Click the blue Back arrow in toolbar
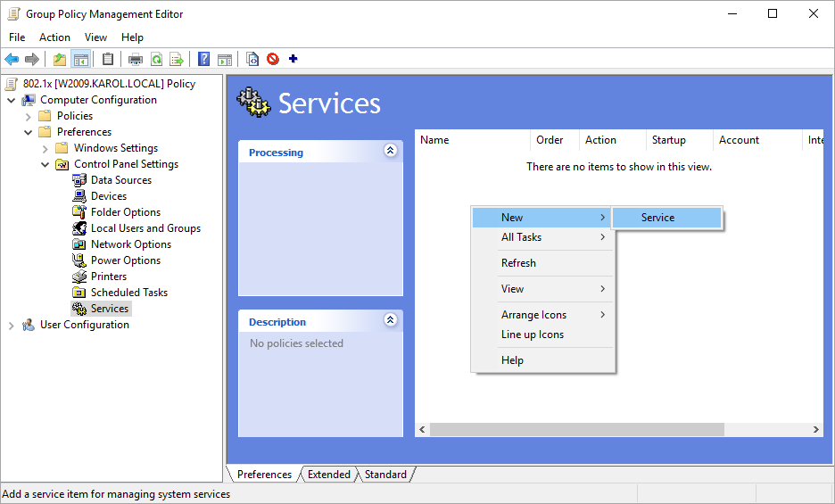The width and height of the screenshot is (835, 504). 12,60
